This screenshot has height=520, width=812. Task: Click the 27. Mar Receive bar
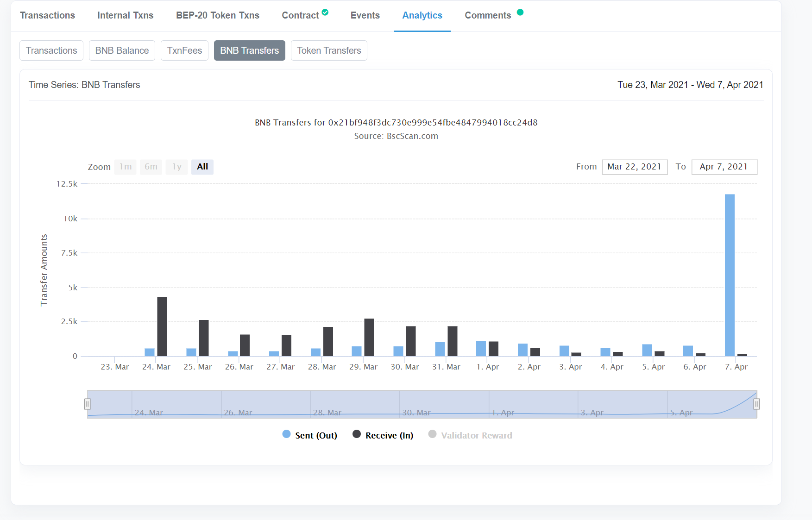click(287, 345)
